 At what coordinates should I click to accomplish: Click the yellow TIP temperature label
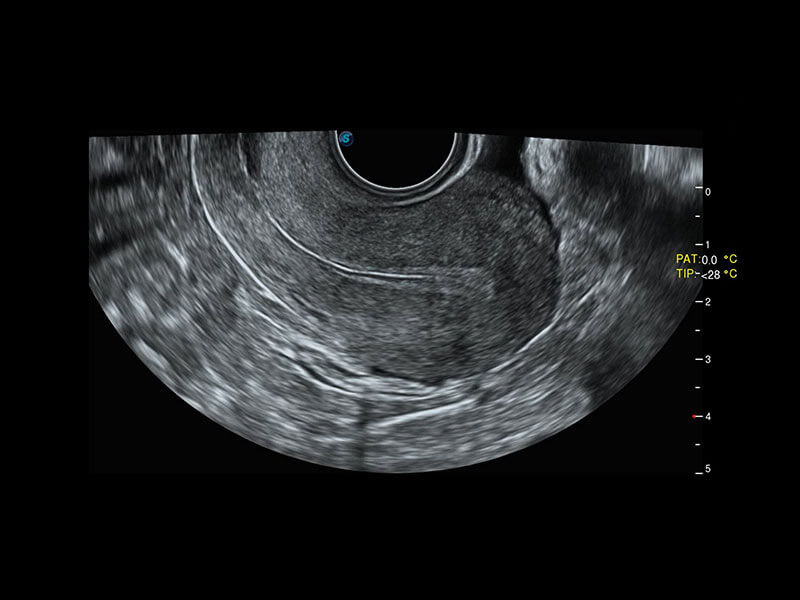686,274
